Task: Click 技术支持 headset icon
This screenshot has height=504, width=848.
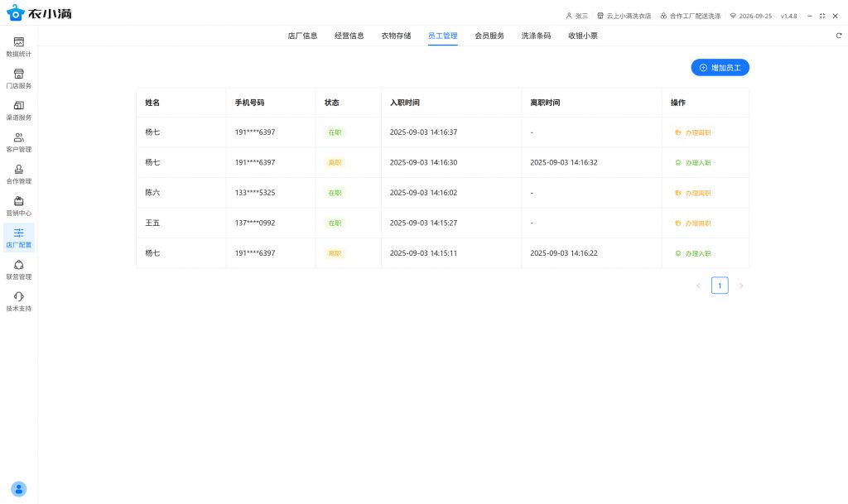Action: tap(18, 297)
